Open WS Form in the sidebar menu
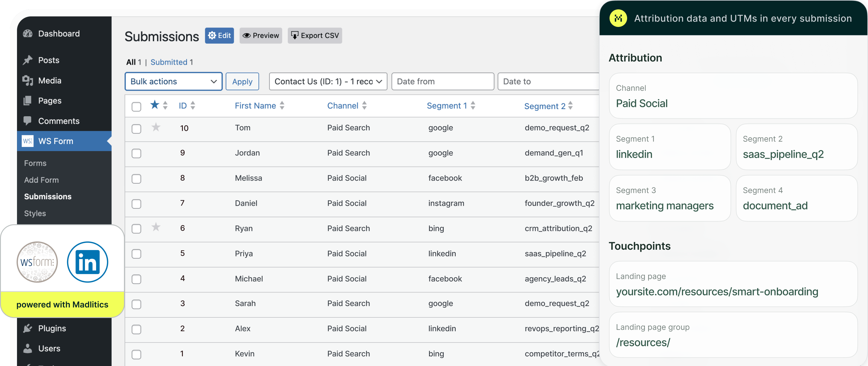 [64, 141]
